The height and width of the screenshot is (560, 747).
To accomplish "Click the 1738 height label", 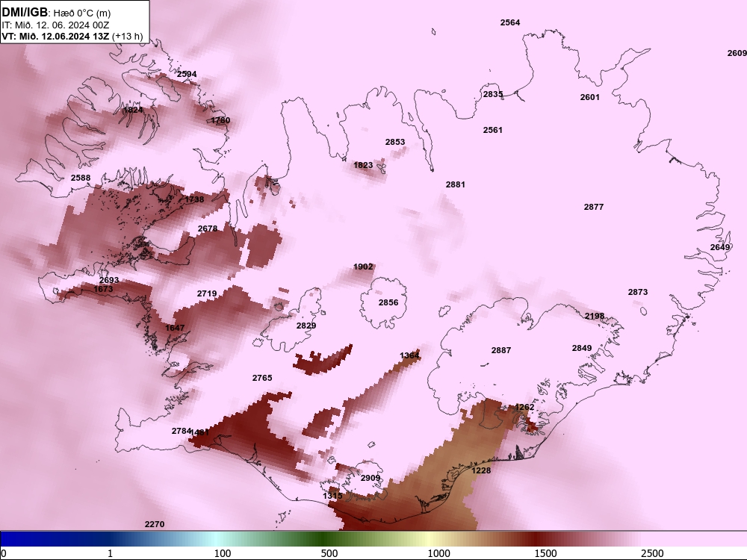I will point(194,199).
